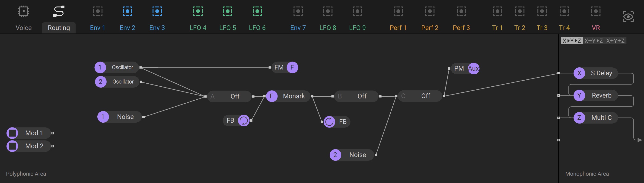Open the Env 3 tab label
The width and height of the screenshot is (644, 183).
pyautogui.click(x=157, y=28)
